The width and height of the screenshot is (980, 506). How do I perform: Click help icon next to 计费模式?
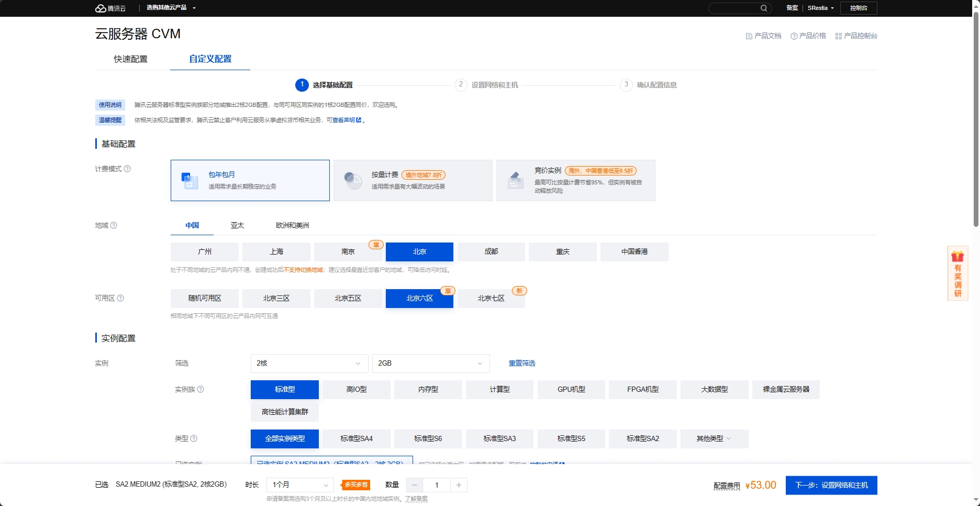point(127,169)
